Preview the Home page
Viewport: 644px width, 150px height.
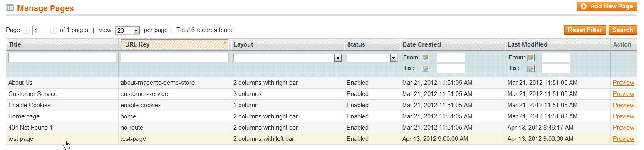[623, 116]
